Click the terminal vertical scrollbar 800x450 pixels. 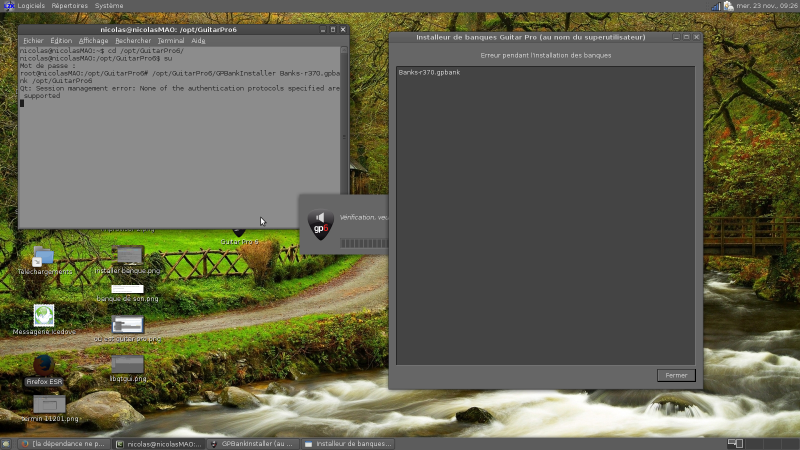point(344,137)
